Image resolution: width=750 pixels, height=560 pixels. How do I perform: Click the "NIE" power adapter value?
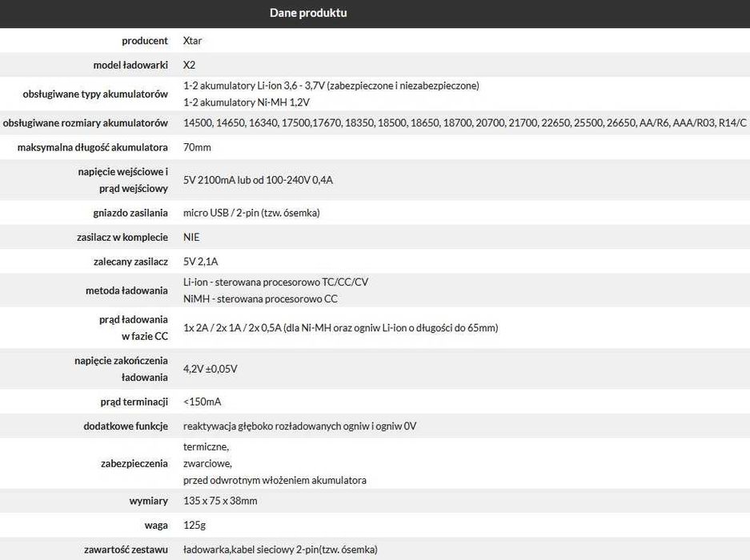coord(192,238)
